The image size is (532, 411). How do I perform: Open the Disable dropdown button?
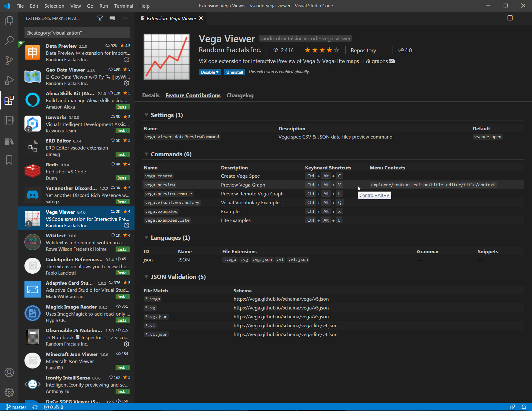click(x=210, y=72)
